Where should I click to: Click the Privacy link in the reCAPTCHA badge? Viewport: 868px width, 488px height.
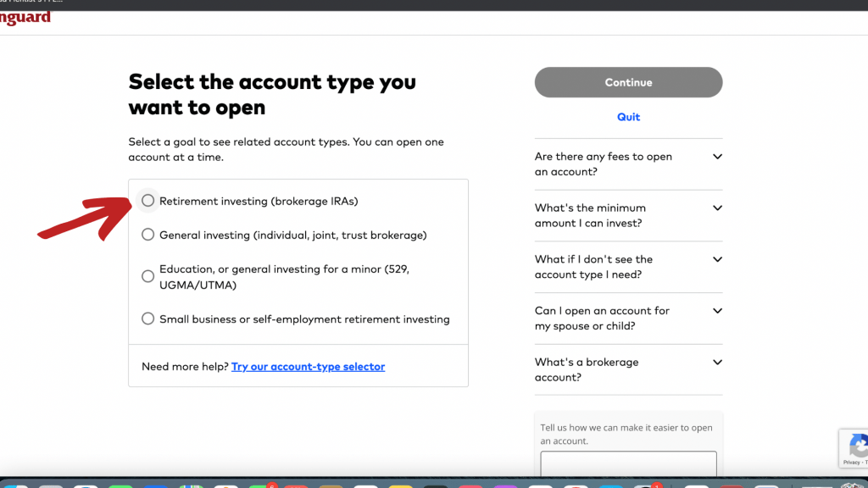coord(851,463)
